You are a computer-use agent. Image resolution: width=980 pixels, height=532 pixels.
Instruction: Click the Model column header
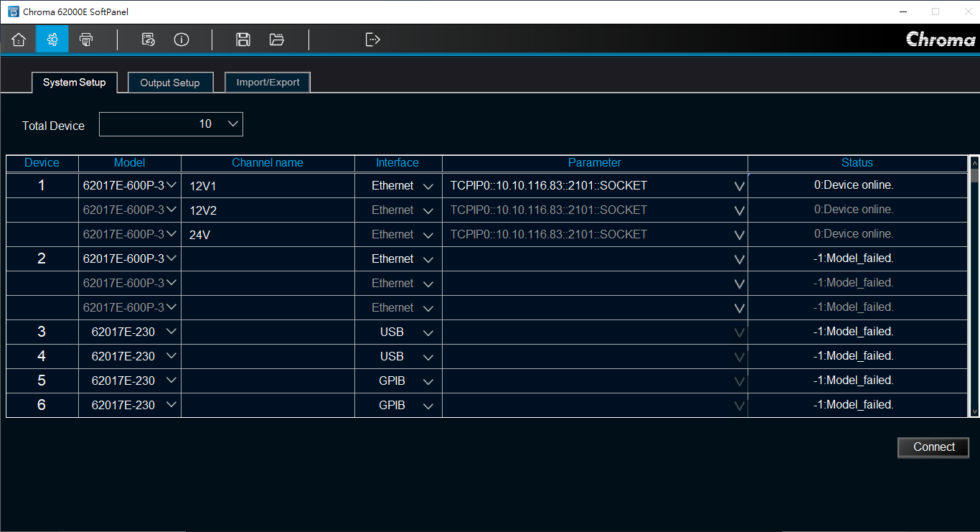coord(130,163)
